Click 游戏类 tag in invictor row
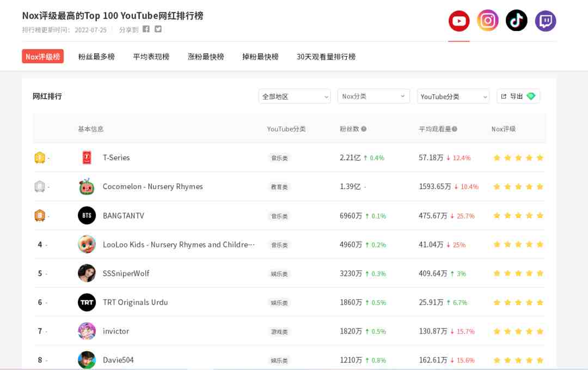The width and height of the screenshot is (588, 370). point(279,332)
